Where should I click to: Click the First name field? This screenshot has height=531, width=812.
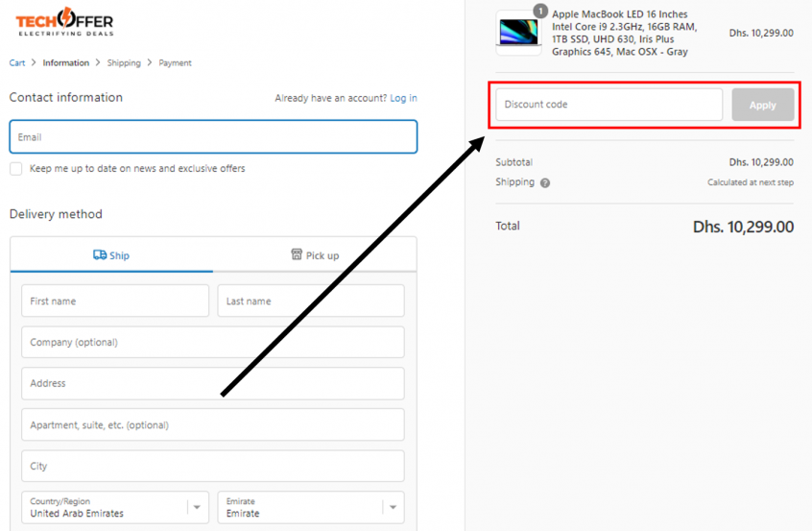coord(115,301)
